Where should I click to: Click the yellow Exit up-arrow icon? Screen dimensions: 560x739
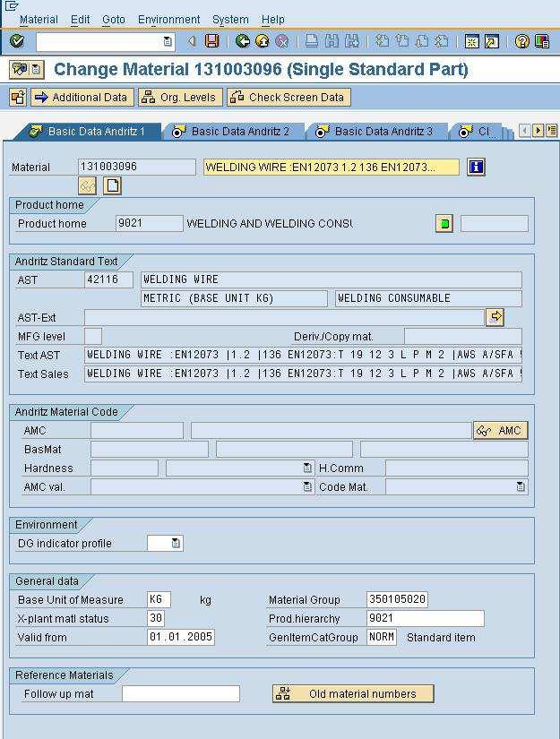point(263,41)
